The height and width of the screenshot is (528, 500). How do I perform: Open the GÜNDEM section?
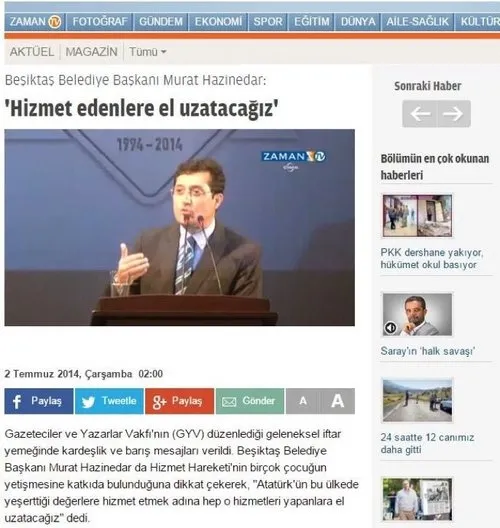coord(161,22)
